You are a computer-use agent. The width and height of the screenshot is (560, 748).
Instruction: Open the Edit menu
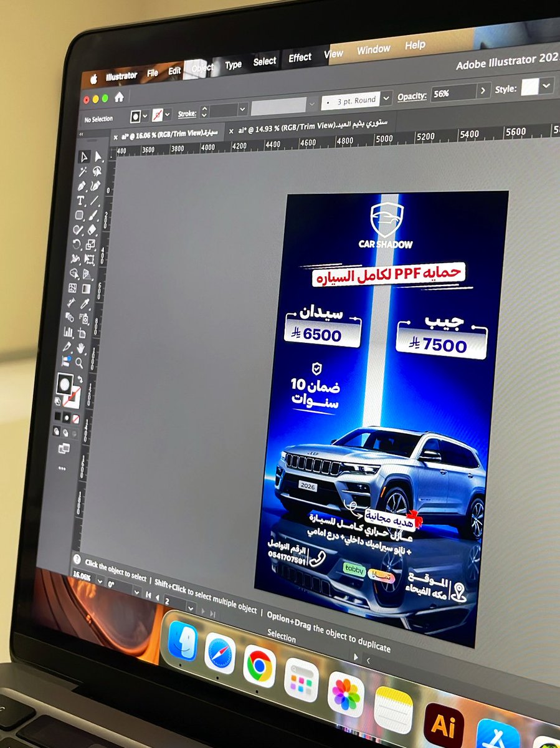(174, 70)
